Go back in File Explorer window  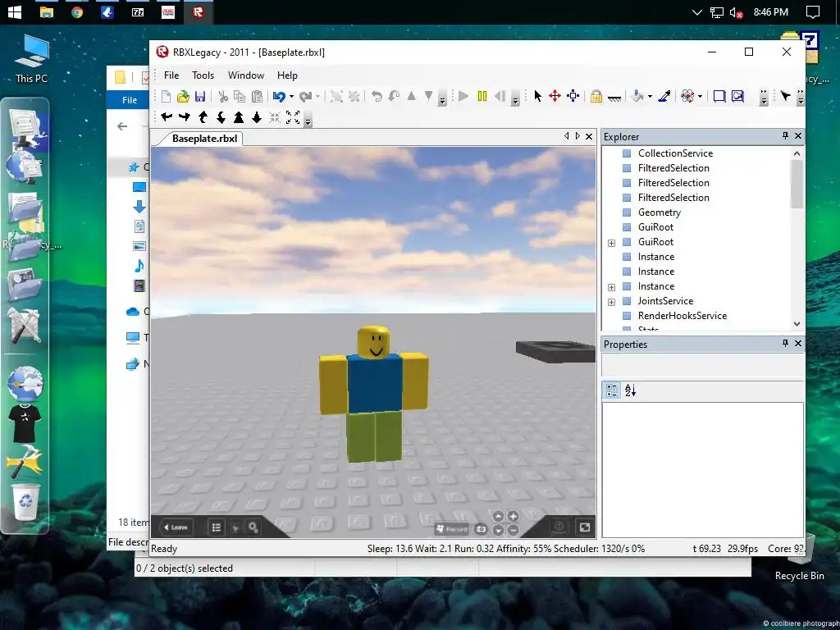123,126
